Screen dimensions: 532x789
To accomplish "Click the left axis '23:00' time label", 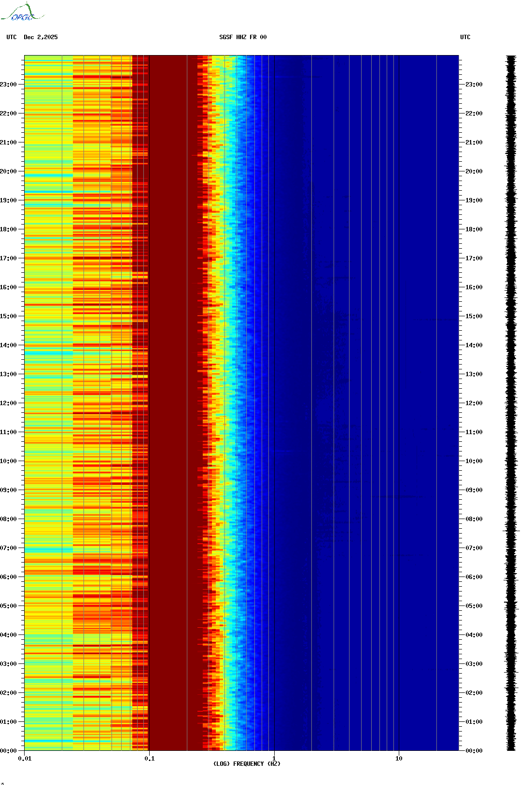I will 8,85.
